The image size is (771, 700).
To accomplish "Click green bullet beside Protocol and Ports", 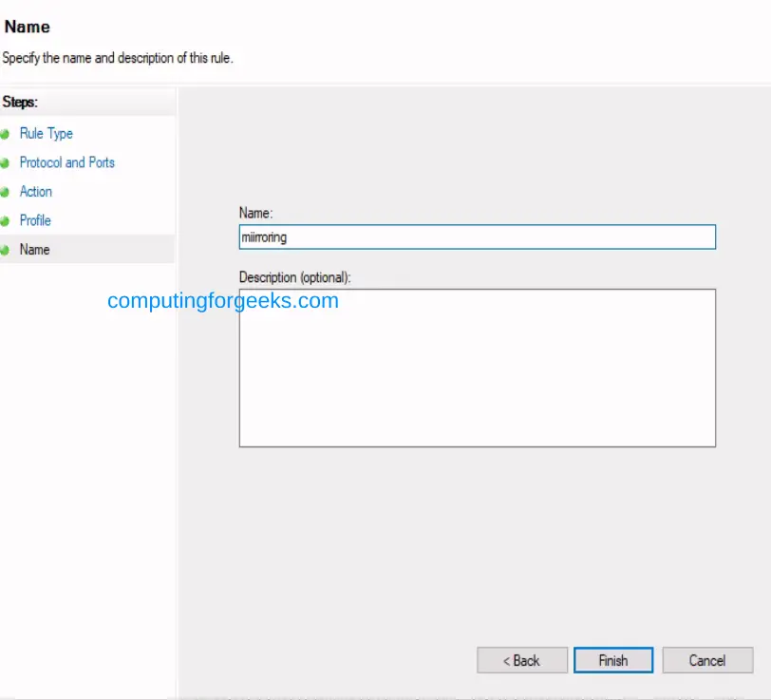I will 5,162.
